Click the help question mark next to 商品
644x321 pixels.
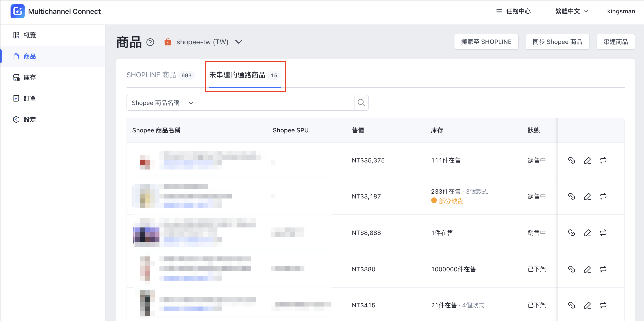[150, 42]
